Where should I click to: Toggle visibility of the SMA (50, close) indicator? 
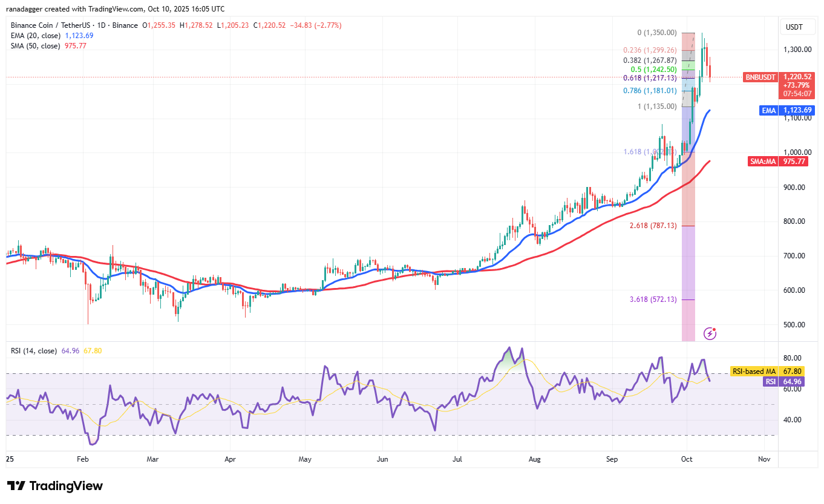coord(34,45)
